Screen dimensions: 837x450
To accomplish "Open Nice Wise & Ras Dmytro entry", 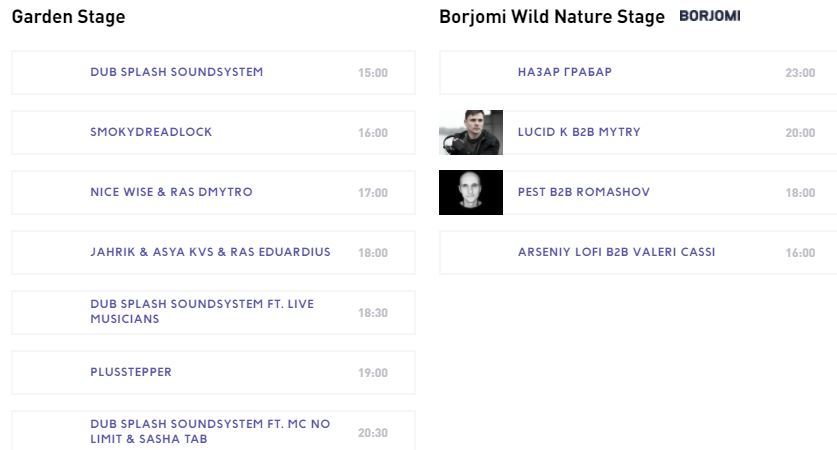I will click(171, 192).
